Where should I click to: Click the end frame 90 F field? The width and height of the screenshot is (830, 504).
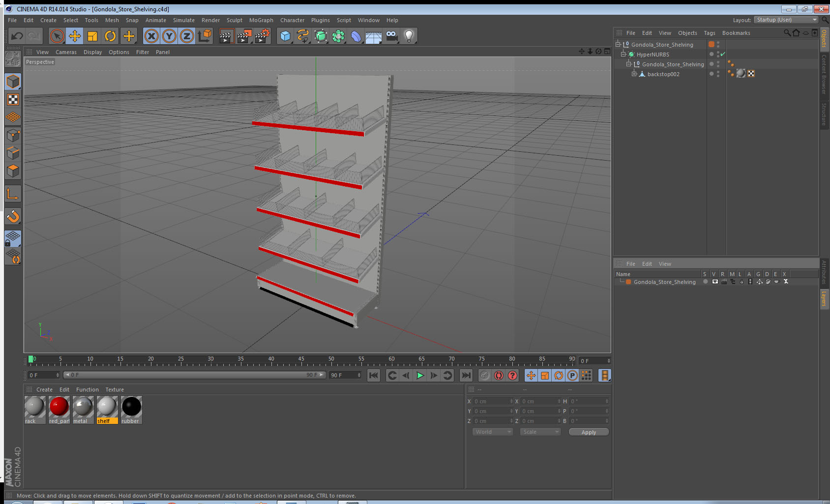click(345, 375)
